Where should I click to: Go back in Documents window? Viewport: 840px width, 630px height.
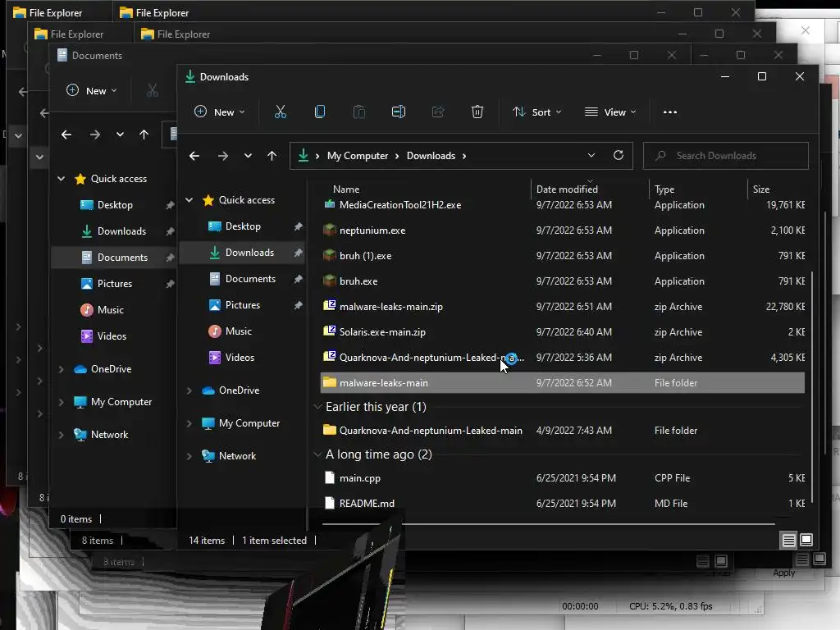[x=66, y=135]
